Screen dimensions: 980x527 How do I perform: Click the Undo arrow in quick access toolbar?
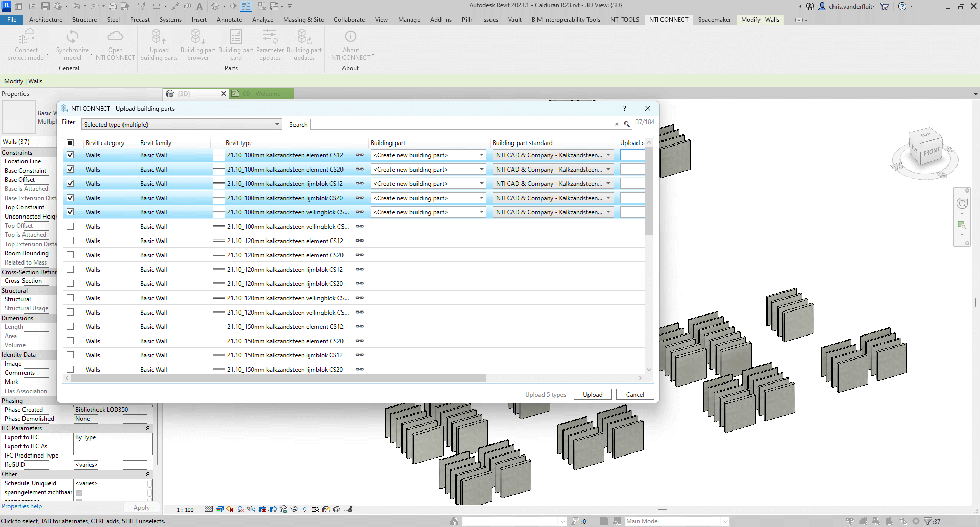pyautogui.click(x=76, y=6)
